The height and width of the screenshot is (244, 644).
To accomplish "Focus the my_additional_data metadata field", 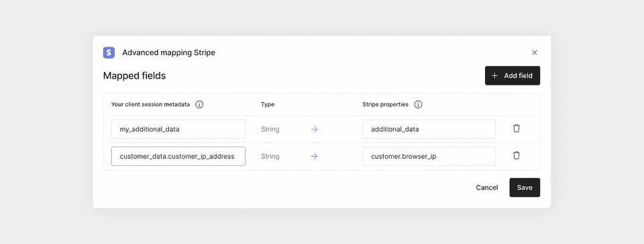I will [x=178, y=129].
